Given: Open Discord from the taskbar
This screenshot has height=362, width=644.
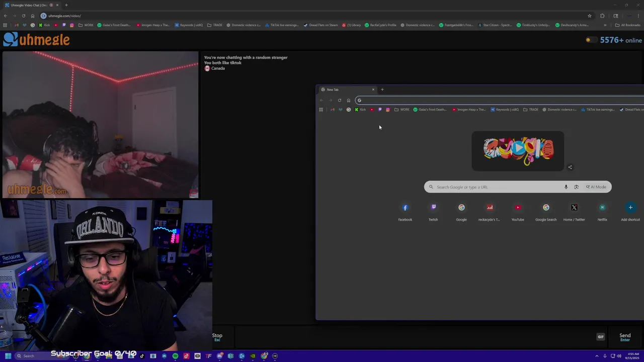Looking at the screenshot, I should point(219,356).
